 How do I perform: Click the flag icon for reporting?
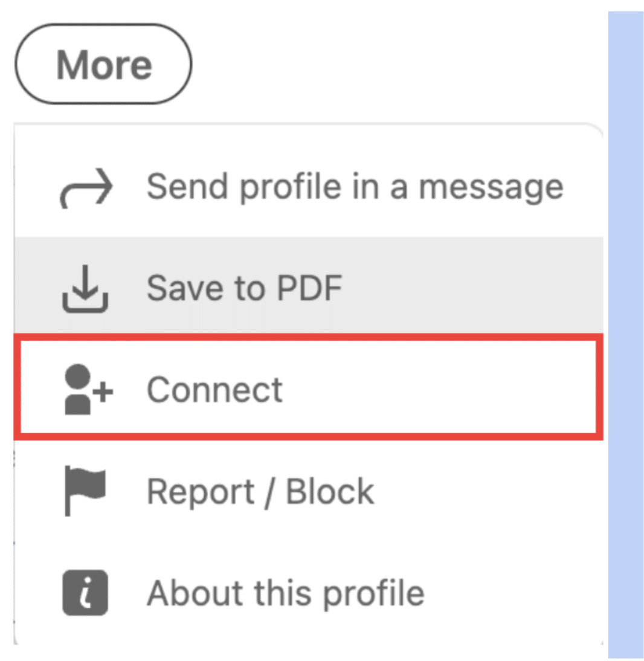[x=85, y=491]
